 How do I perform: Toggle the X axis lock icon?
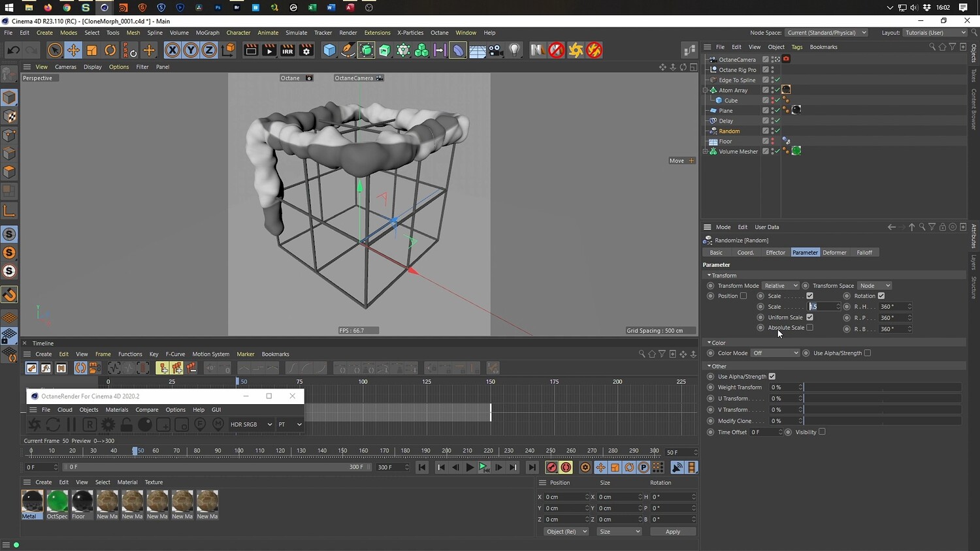[172, 50]
